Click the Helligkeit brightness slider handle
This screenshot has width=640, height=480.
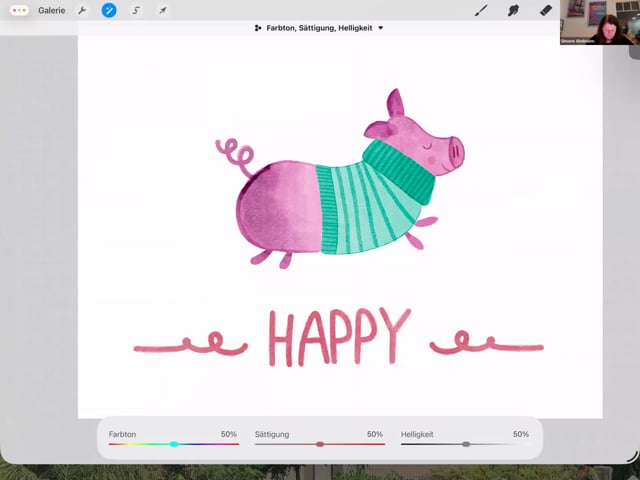466,444
